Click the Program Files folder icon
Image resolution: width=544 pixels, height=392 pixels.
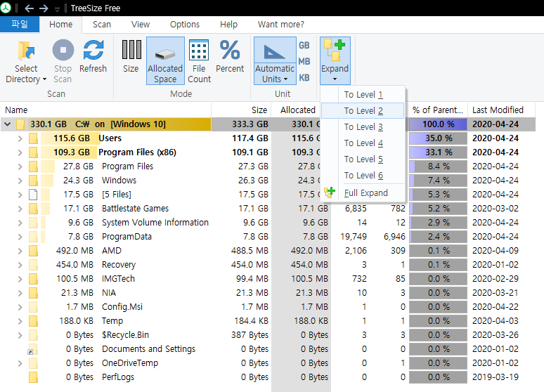33,166
